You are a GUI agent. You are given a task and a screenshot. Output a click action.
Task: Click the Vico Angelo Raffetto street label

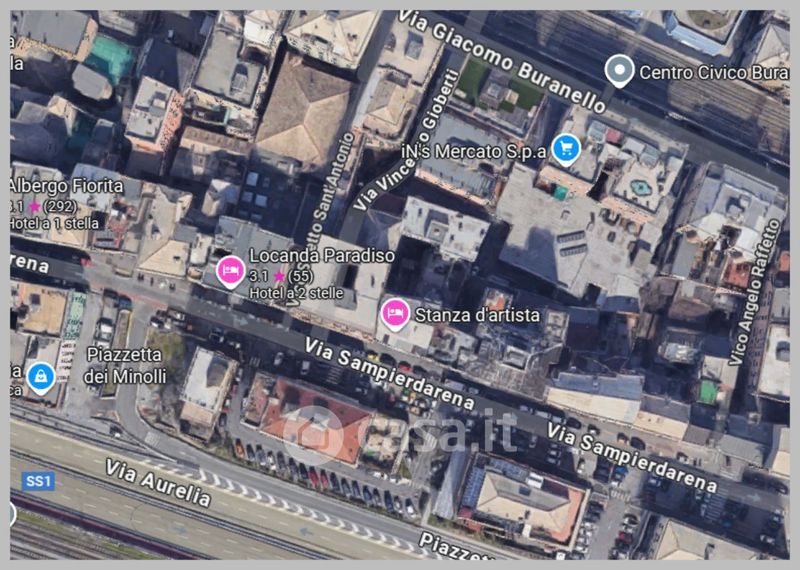755,292
